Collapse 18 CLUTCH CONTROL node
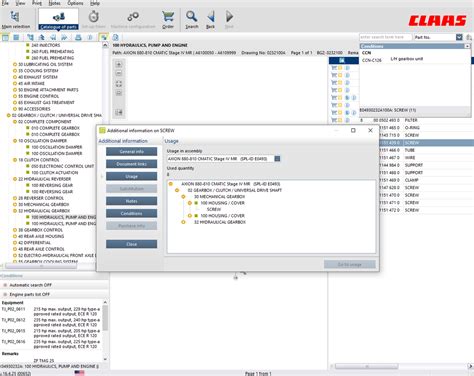Viewport: 474px width, 376px height. pyautogui.click(x=15, y=160)
